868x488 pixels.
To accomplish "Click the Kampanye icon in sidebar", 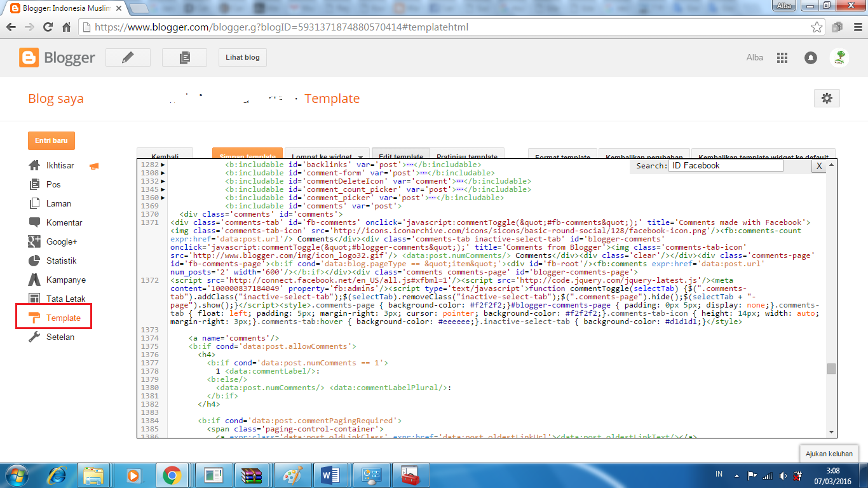I will click(34, 280).
